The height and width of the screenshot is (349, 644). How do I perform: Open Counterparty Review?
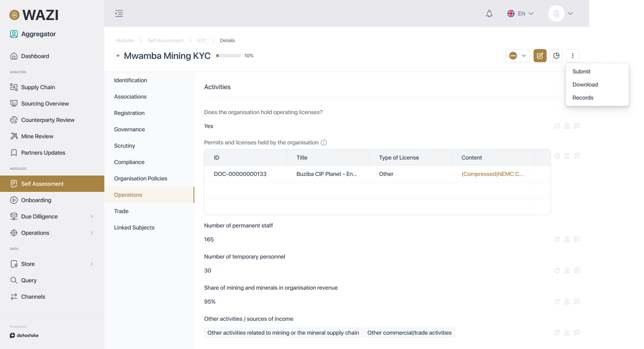tap(52, 120)
